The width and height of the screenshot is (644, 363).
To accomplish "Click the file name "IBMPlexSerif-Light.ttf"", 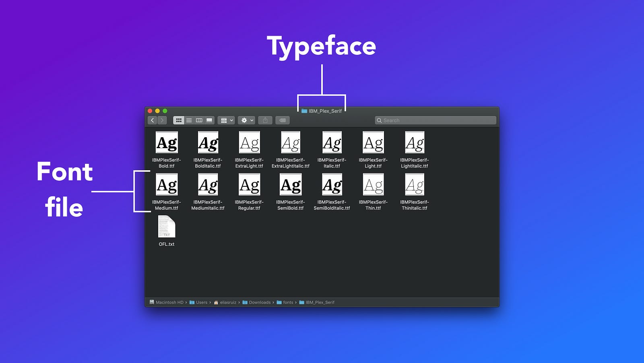I will coord(374,163).
